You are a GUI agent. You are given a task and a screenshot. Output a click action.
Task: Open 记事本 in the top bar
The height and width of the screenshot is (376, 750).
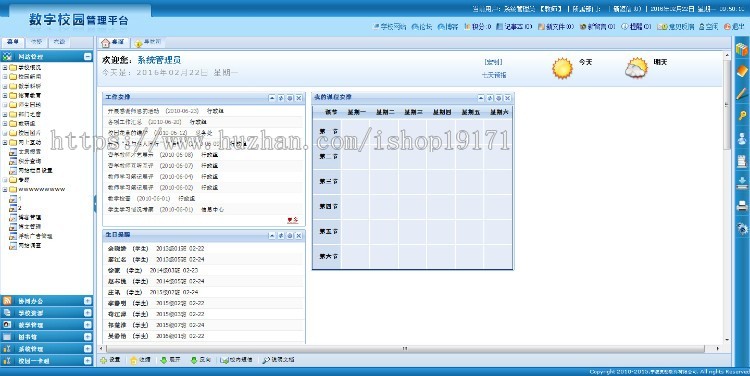click(514, 27)
